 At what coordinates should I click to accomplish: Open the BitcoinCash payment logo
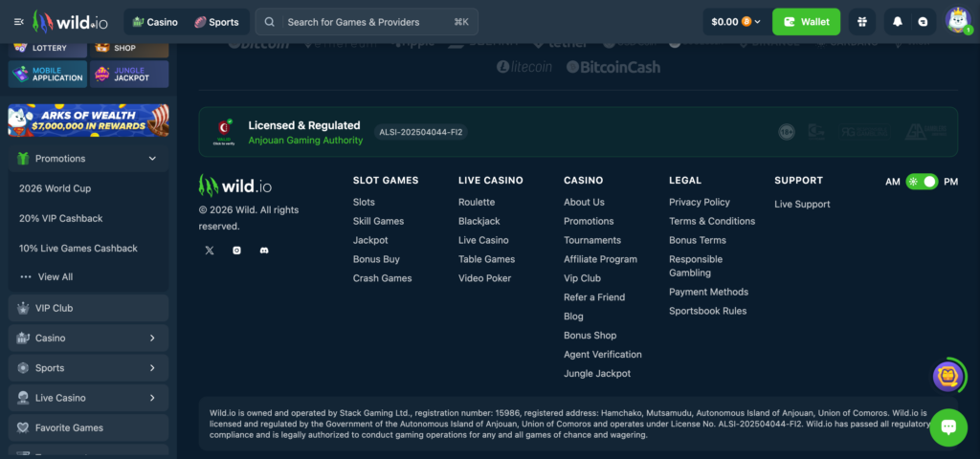pyautogui.click(x=613, y=67)
